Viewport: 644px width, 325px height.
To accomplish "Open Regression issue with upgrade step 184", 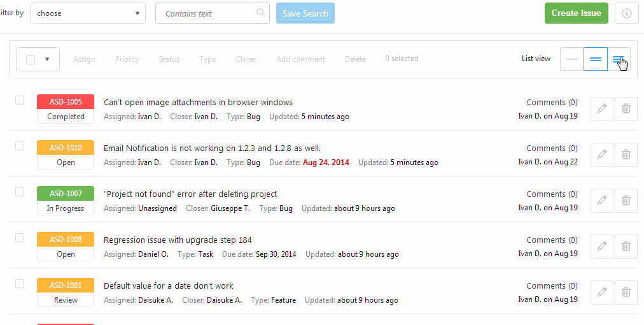I will point(178,240).
